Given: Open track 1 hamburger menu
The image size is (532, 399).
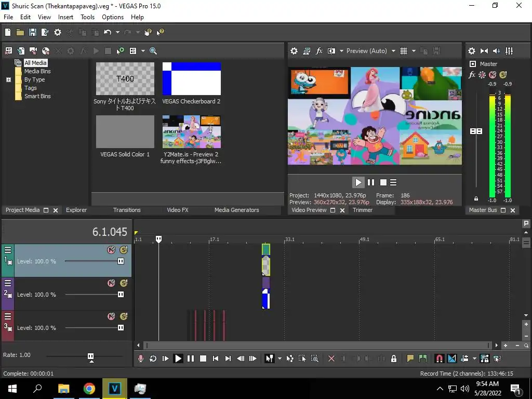Looking at the screenshot, I should pos(8,250).
